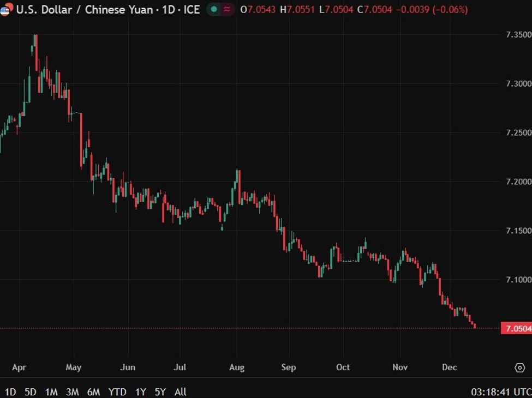Open the timezone menu via the UTC clock

click(x=495, y=391)
